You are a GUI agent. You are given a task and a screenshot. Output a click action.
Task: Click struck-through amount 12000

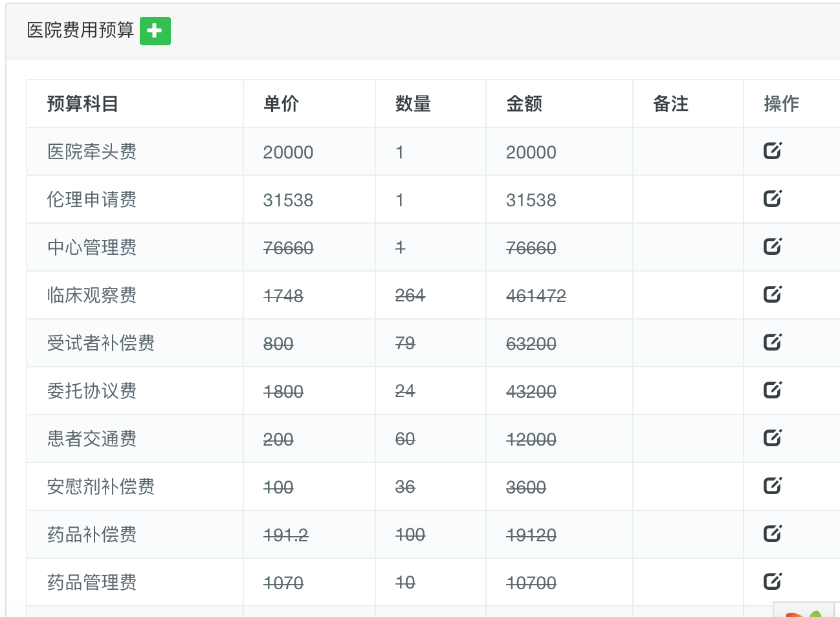[531, 440]
